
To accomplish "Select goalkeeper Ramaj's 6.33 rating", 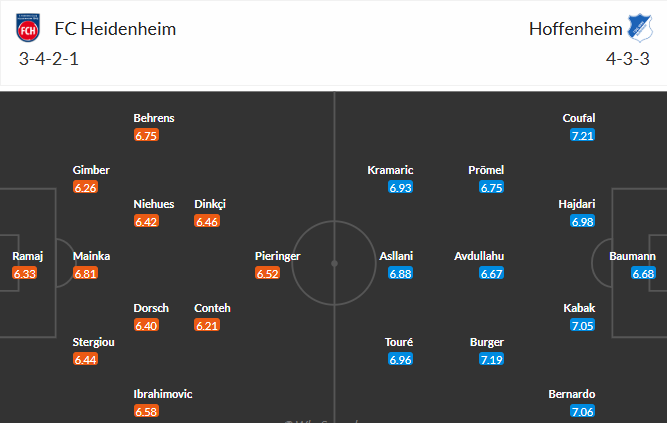I will pyautogui.click(x=25, y=273).
